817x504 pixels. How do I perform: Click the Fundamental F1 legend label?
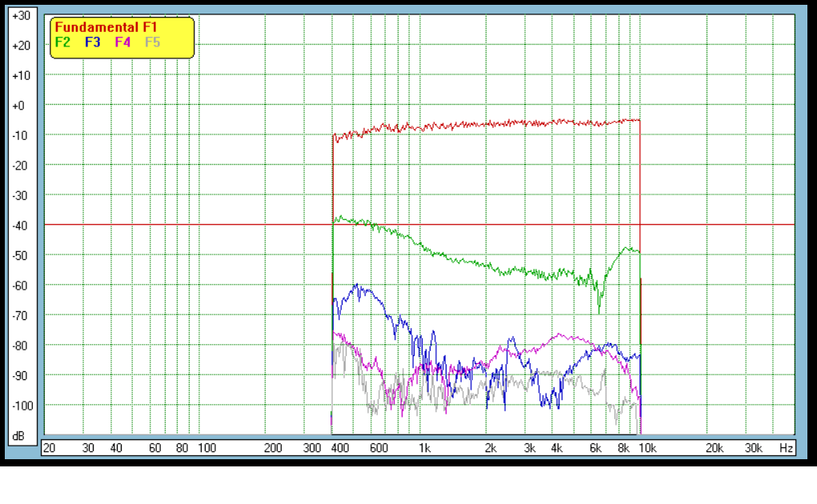106,27
